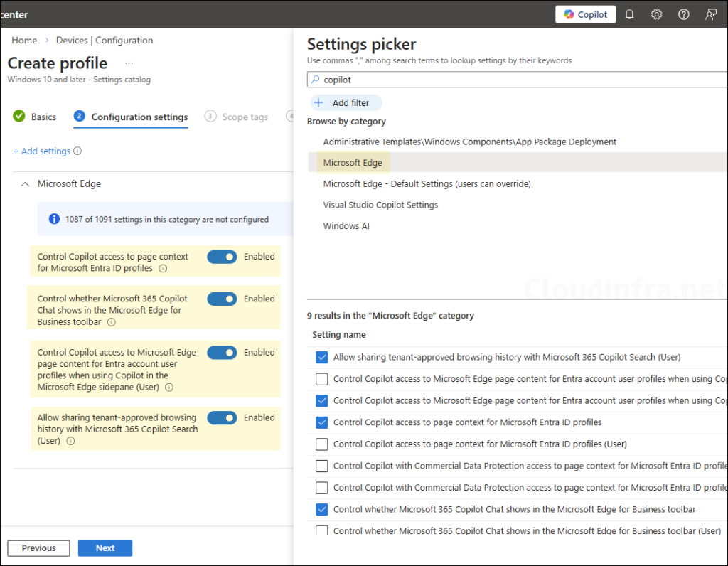Open the feedback person icon
The image size is (728, 566).
coord(710,14)
